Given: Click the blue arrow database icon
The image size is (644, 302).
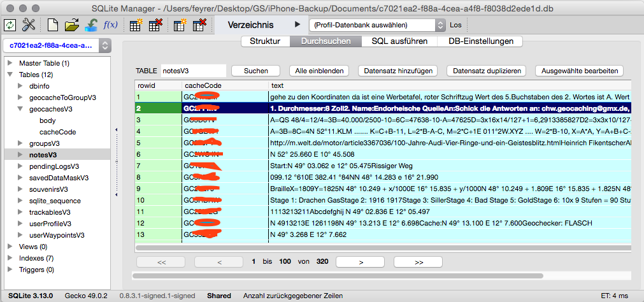Looking at the screenshot, I should pos(90,25).
